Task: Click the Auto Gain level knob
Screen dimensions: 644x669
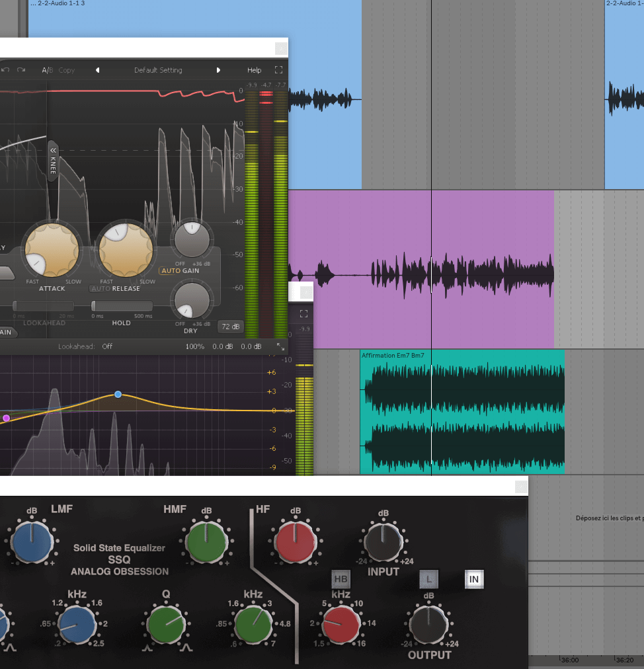Action: (192, 240)
